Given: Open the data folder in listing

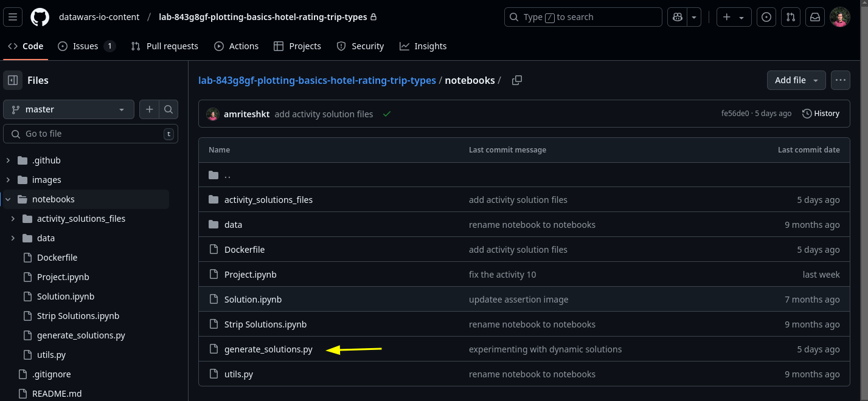Looking at the screenshot, I should [x=233, y=225].
